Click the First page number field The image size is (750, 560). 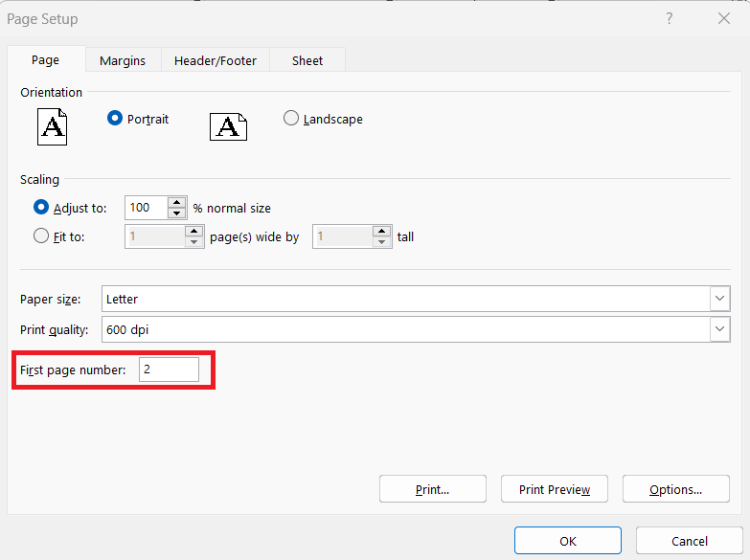pyautogui.click(x=169, y=370)
